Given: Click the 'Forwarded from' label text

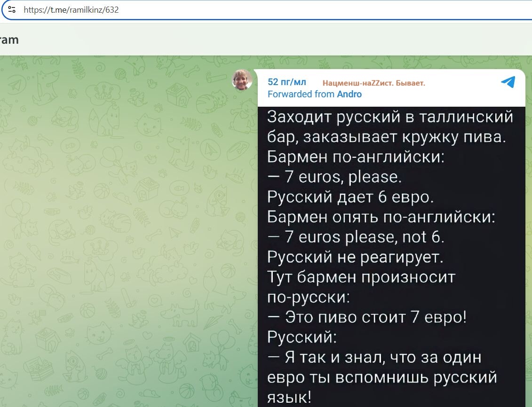Looking at the screenshot, I should pyautogui.click(x=301, y=94).
